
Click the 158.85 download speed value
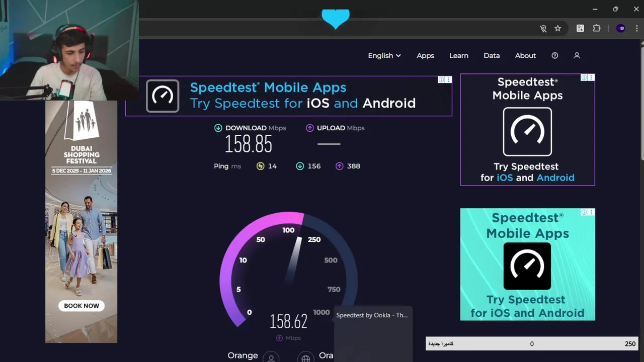tap(249, 145)
